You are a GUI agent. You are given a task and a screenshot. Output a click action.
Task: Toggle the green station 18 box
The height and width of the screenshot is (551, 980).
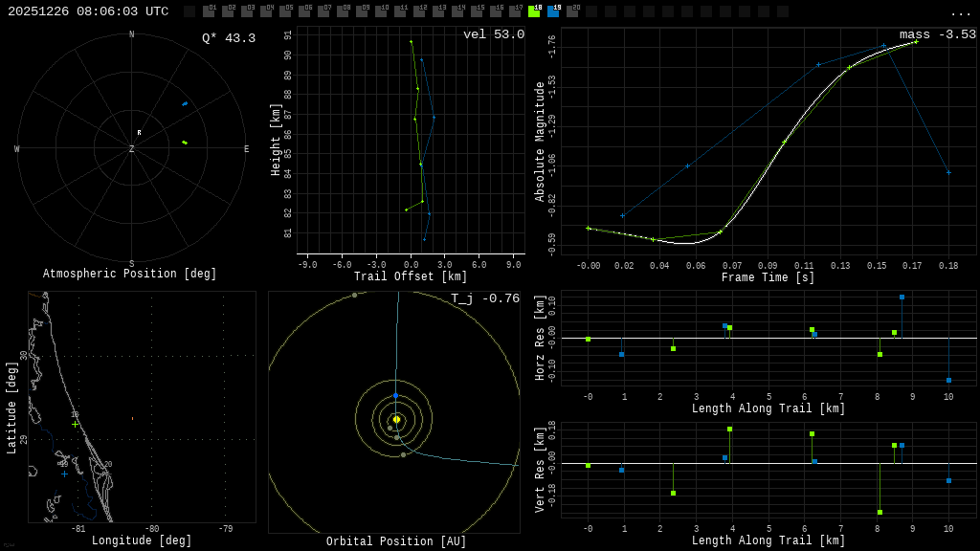[534, 11]
